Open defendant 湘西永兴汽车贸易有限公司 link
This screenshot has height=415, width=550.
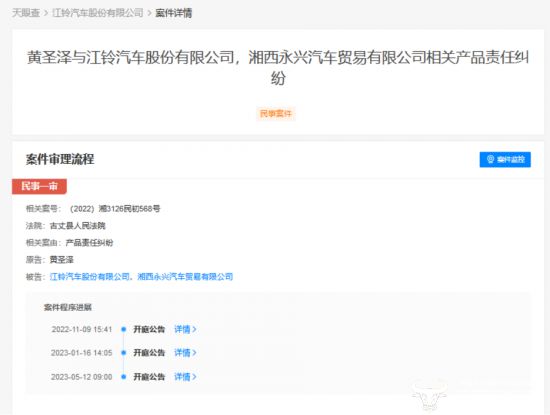(x=185, y=277)
